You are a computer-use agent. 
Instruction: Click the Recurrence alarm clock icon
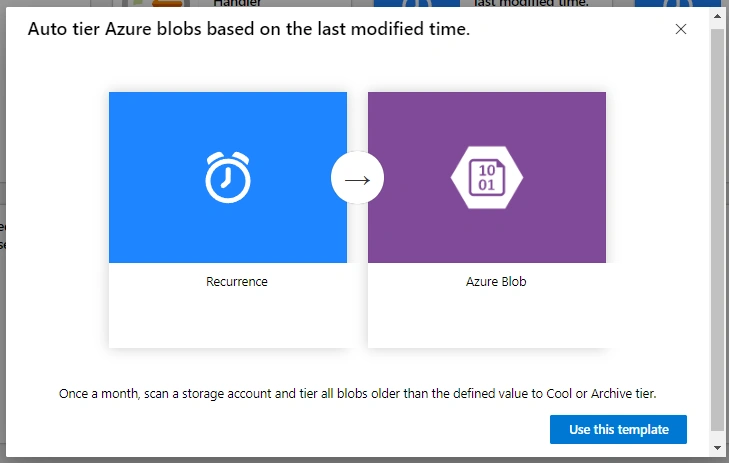click(228, 177)
